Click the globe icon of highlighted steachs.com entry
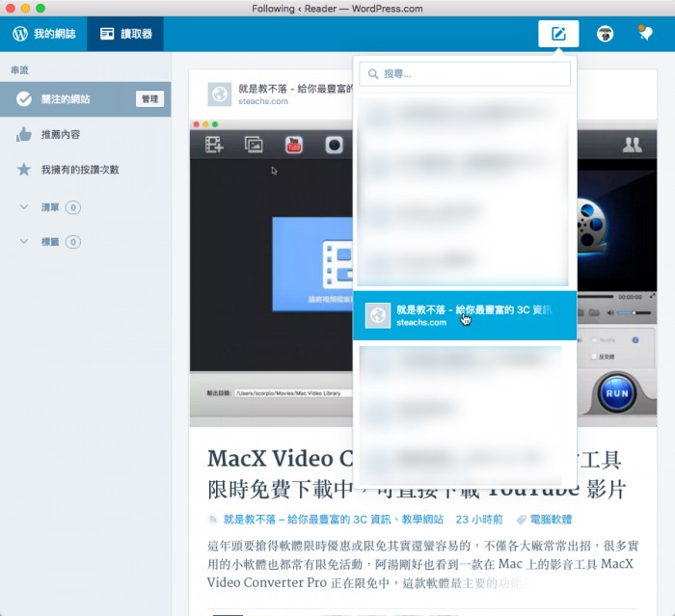Image resolution: width=675 pixels, height=616 pixels. click(x=378, y=315)
